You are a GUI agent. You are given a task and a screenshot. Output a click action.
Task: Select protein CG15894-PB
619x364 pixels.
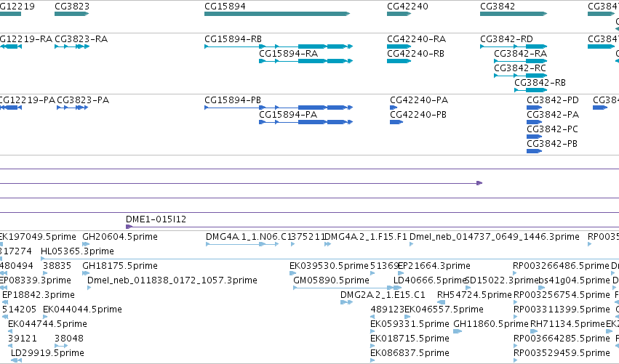pyautogui.click(x=233, y=100)
